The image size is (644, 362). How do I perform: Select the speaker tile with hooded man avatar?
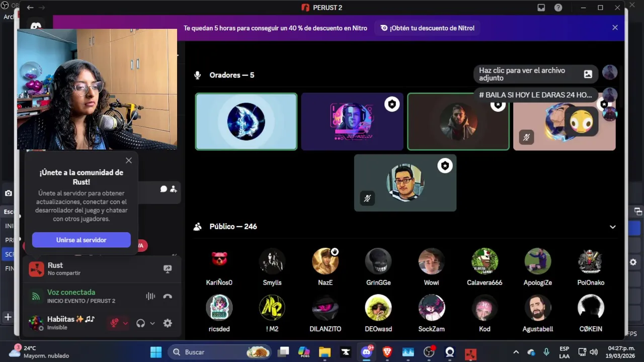pyautogui.click(x=458, y=121)
